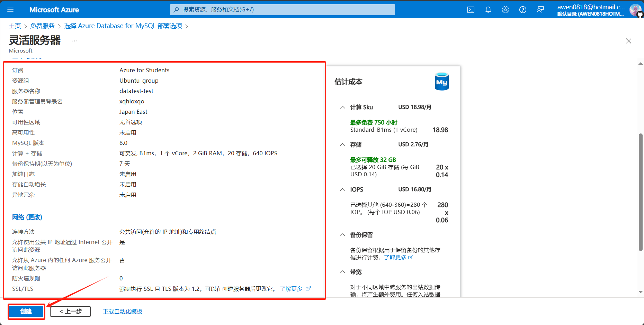Image resolution: width=644 pixels, height=325 pixels.
Task: Select the Japan East location value
Action: click(133, 112)
